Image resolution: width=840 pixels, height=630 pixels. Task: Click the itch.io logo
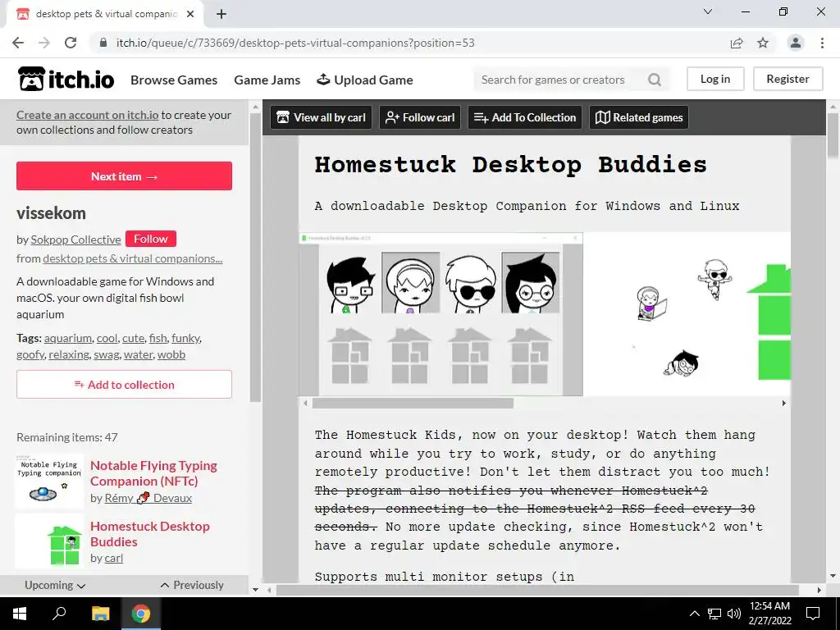(66, 80)
